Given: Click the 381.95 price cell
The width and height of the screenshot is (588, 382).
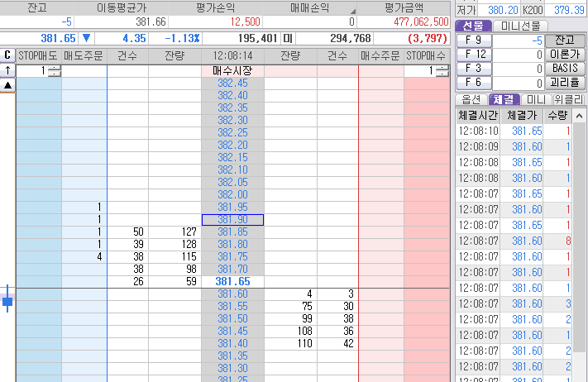Looking at the screenshot, I should coord(232,208).
